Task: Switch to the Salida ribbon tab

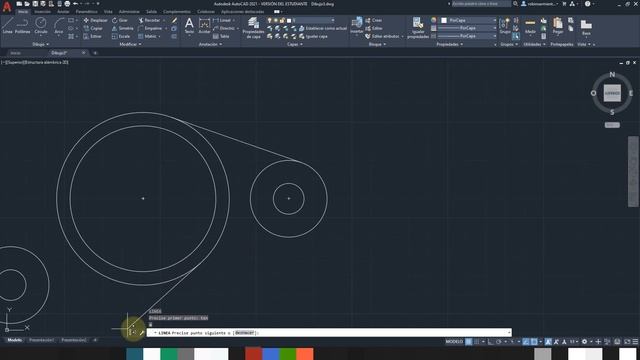Action: pos(151,12)
